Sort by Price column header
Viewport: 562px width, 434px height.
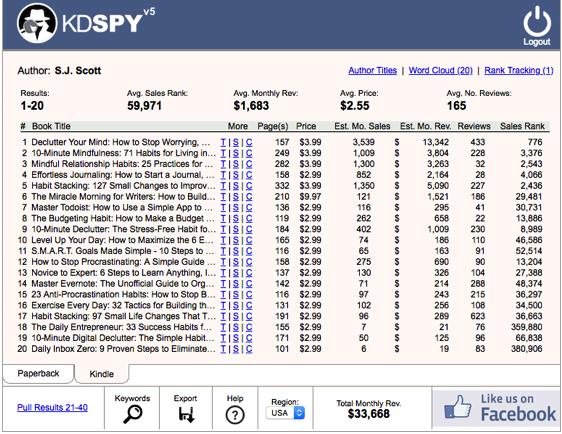coord(306,126)
